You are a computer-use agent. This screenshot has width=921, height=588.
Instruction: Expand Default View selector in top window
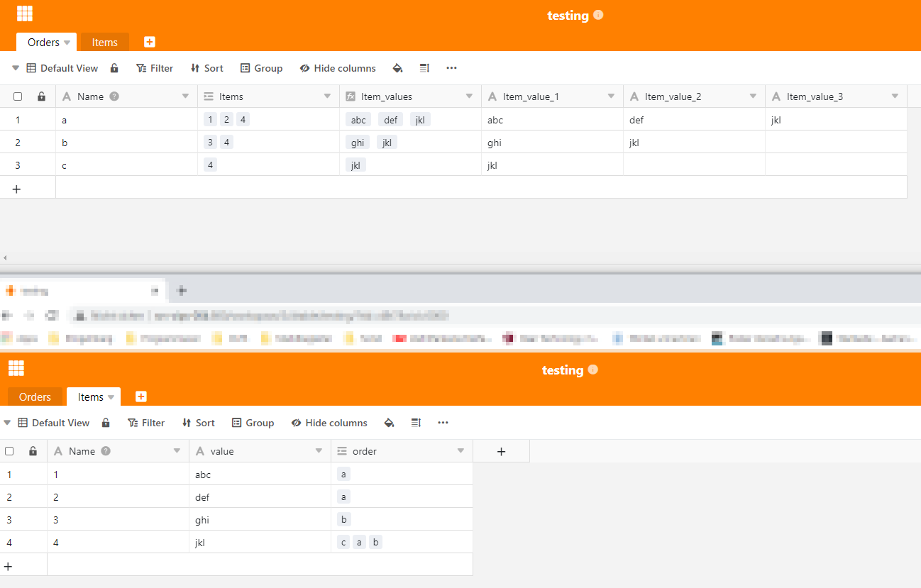click(x=16, y=68)
